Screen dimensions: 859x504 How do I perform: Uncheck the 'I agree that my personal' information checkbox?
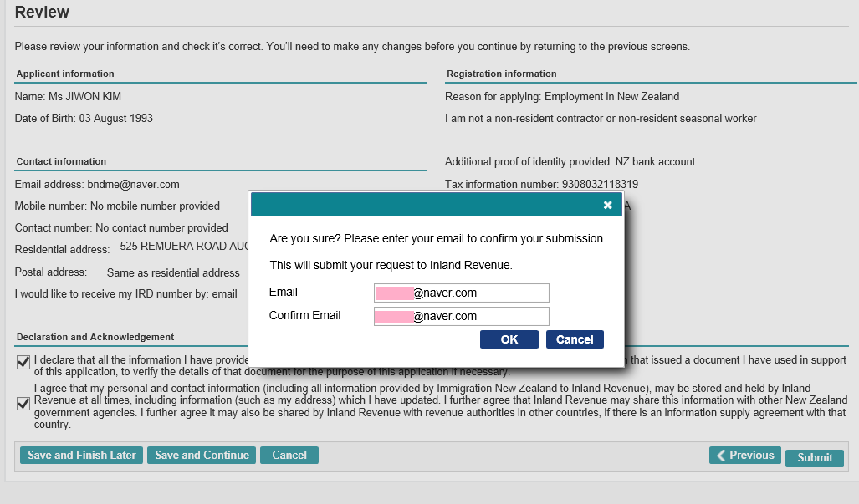[23, 404]
